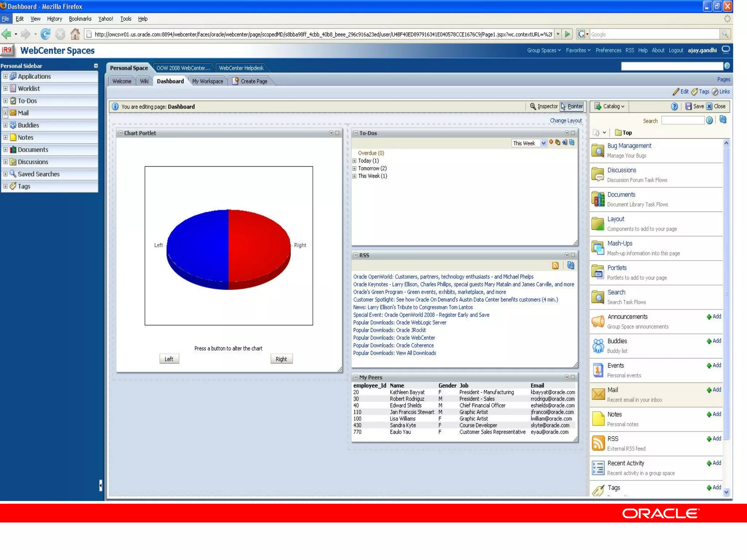This screenshot has width=747, height=560.
Task: Open the Bookmarks menu
Action: tap(80, 19)
